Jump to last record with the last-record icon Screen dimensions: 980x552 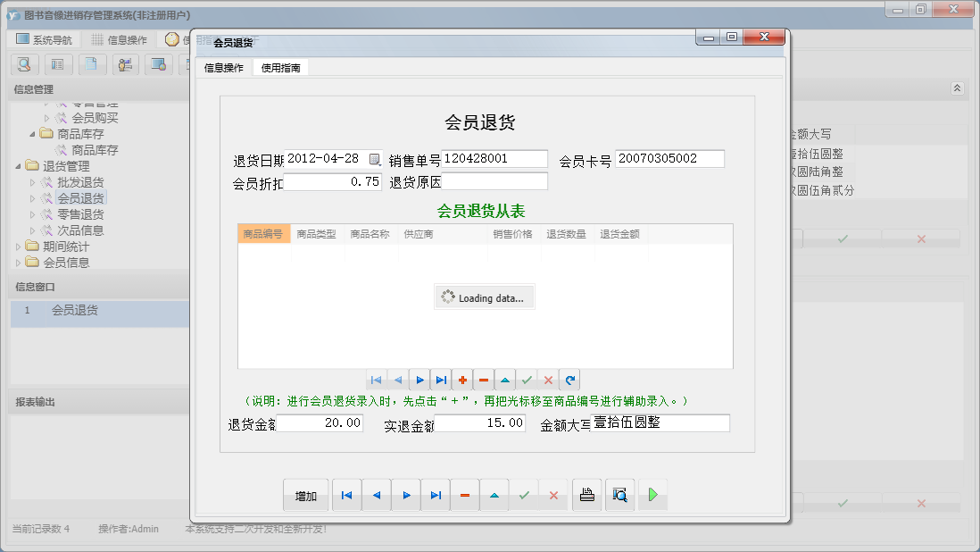pyautogui.click(x=436, y=494)
